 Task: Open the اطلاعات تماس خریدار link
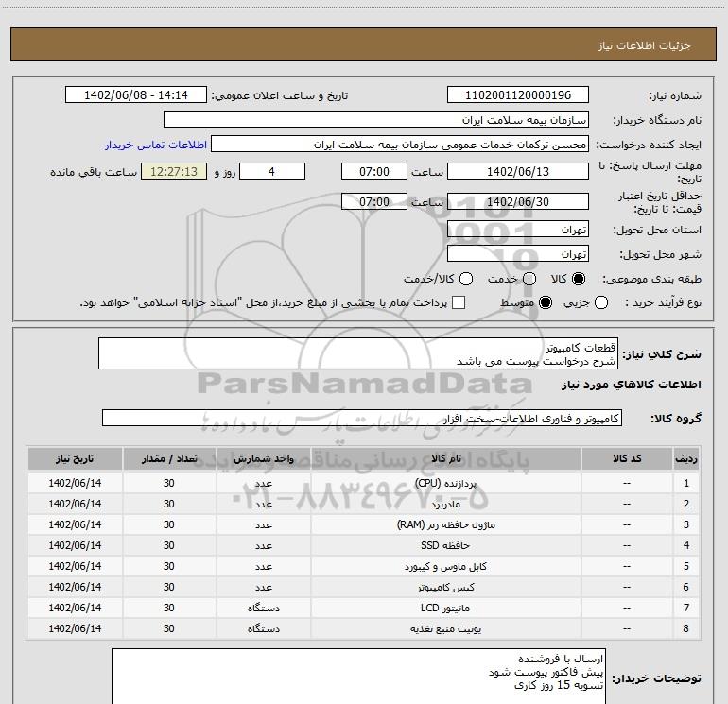tap(156, 145)
